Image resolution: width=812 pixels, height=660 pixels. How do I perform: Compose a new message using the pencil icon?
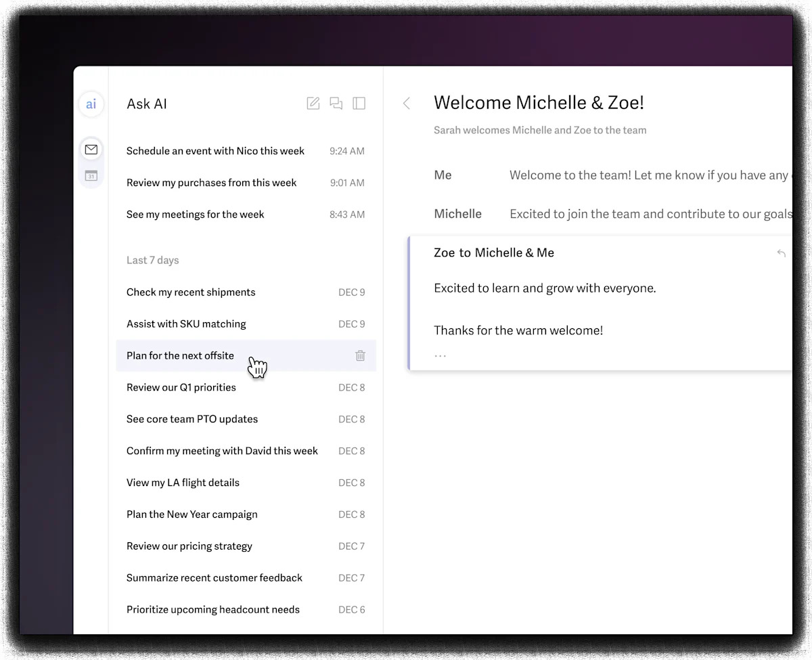[x=313, y=103]
